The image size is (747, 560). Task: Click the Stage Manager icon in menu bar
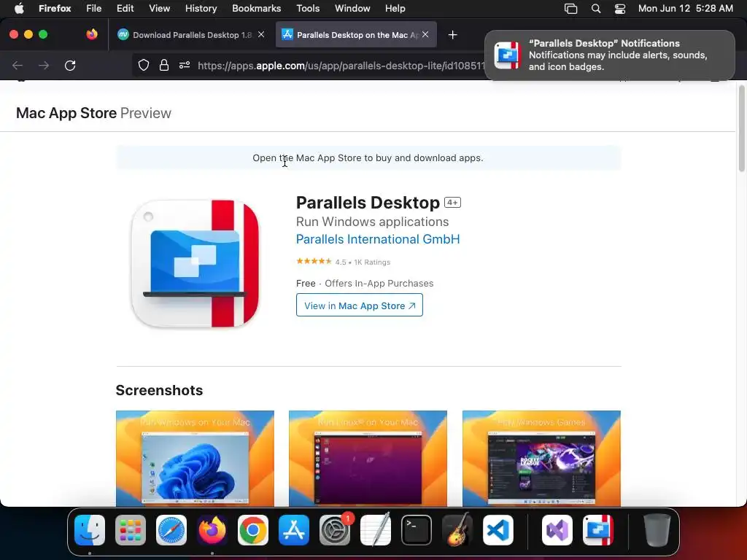[x=570, y=8]
